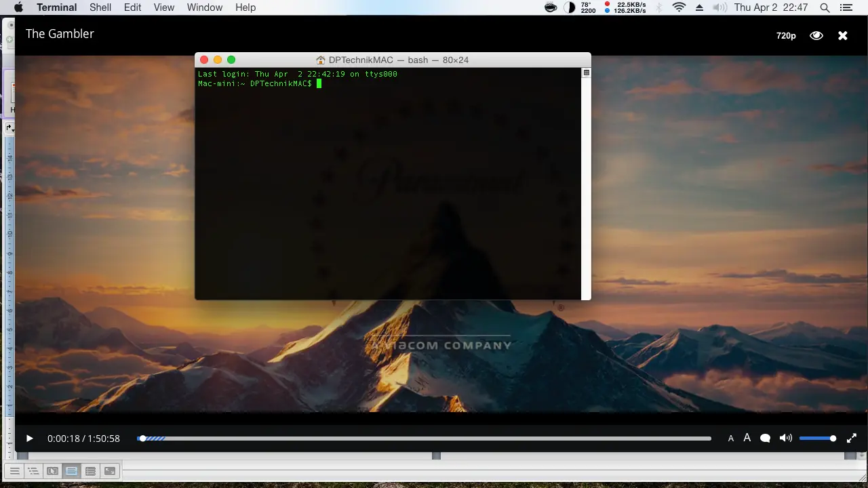Viewport: 868px width, 488px height.
Task: Toggle the watched eye icon
Action: pos(816,35)
